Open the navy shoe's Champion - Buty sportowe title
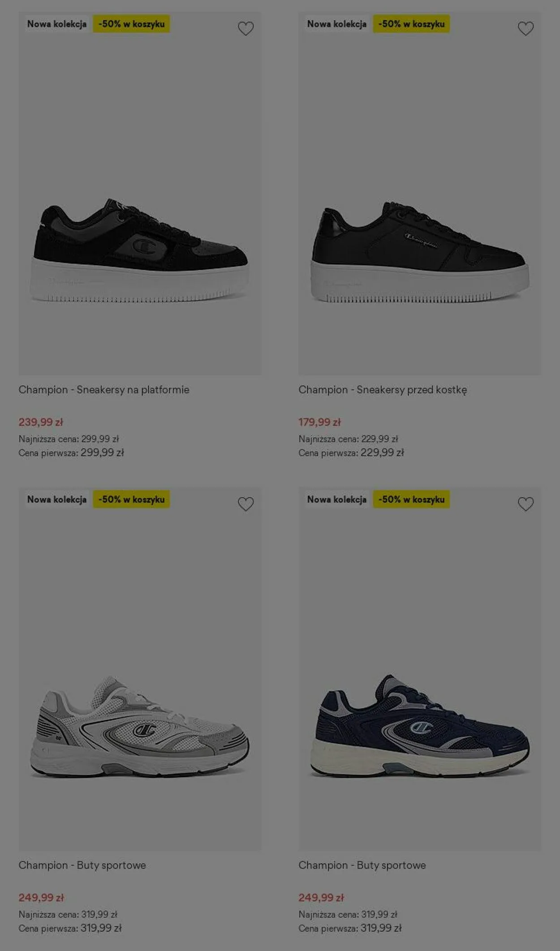Screen dimensions: 560x951 click(x=362, y=865)
